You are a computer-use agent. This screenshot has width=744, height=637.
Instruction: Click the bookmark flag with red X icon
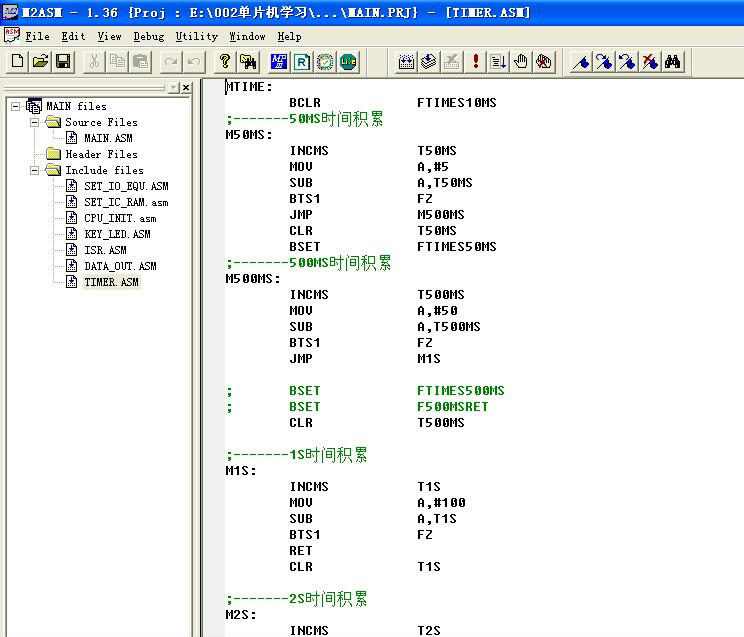650,62
